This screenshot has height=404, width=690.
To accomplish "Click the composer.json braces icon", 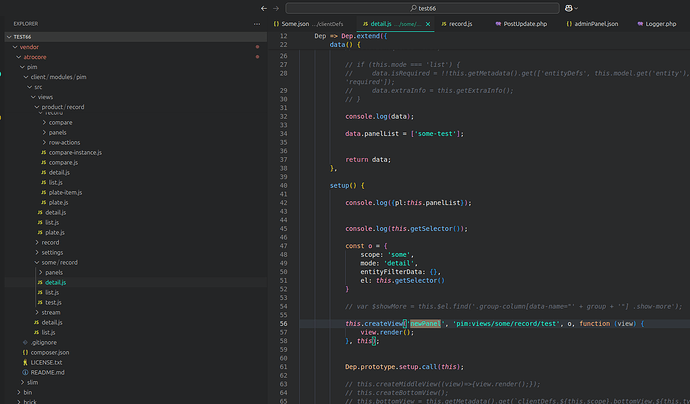I will pos(26,353).
